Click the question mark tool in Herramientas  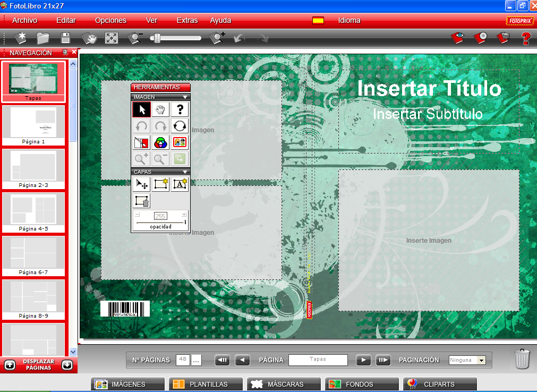tap(180, 109)
